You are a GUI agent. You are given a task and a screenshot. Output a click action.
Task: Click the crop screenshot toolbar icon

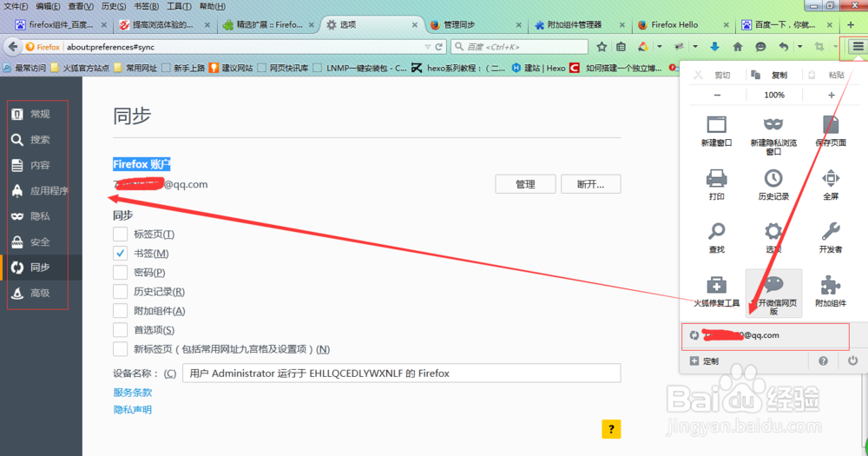click(x=819, y=47)
